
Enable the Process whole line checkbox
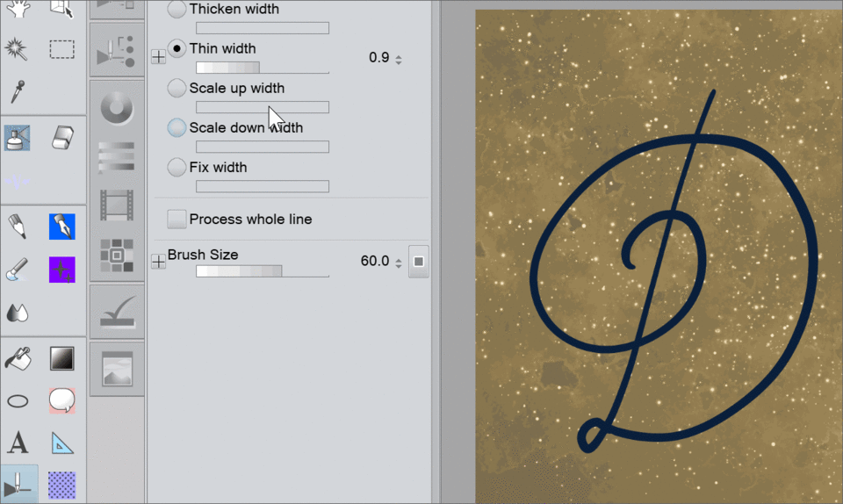pyautogui.click(x=177, y=220)
